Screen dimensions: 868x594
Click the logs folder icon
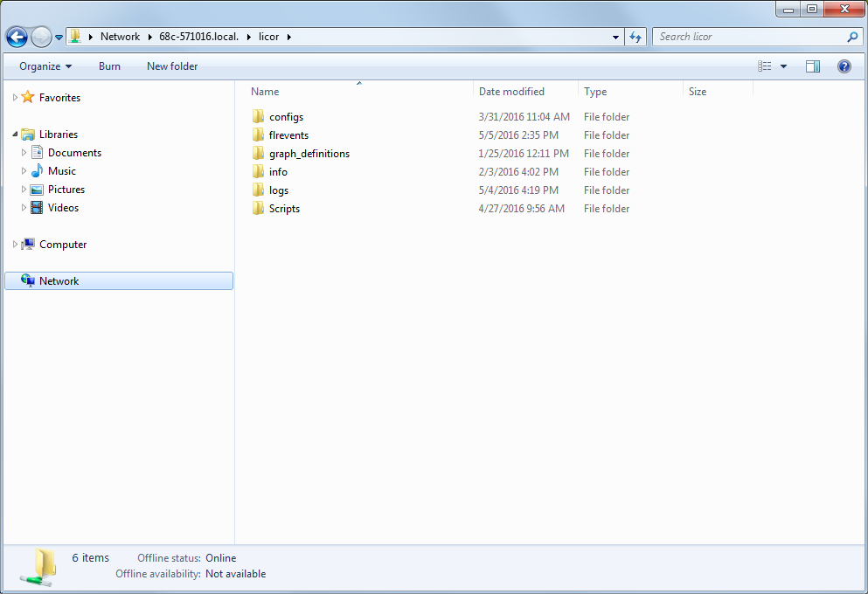[258, 190]
